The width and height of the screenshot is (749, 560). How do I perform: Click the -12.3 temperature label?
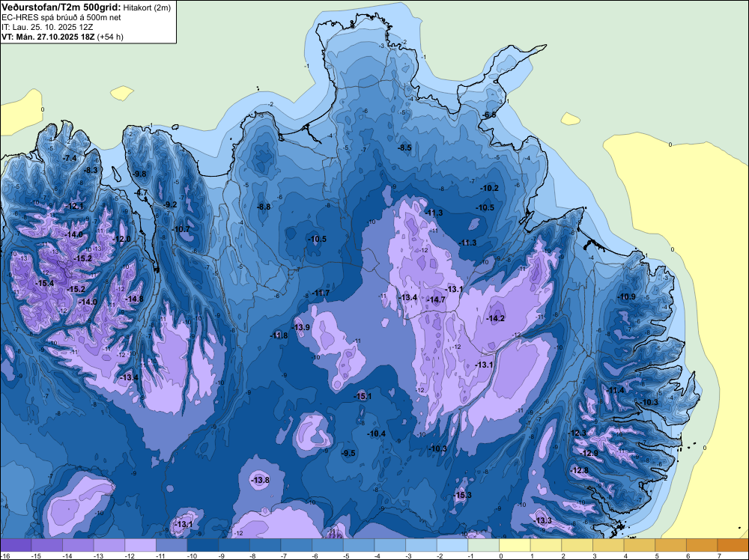(577, 433)
